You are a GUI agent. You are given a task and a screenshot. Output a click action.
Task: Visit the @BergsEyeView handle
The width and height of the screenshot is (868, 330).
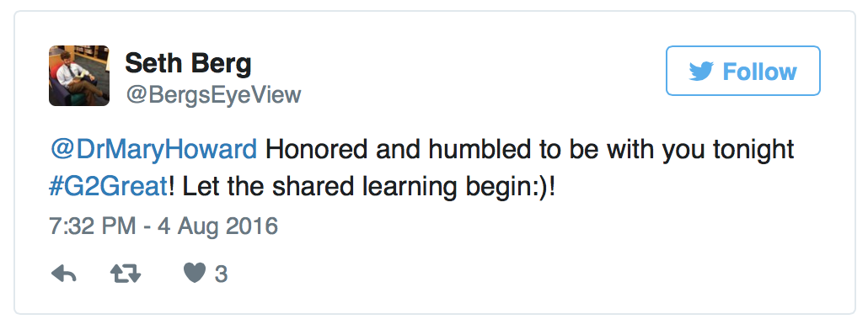point(214,94)
